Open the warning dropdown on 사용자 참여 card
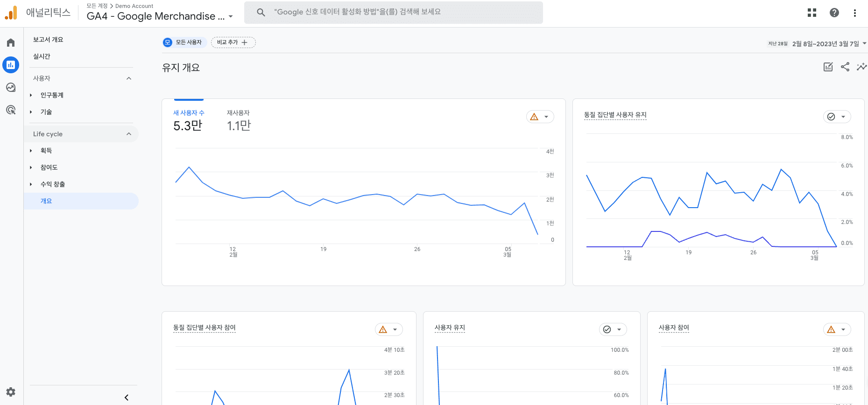 tap(837, 329)
